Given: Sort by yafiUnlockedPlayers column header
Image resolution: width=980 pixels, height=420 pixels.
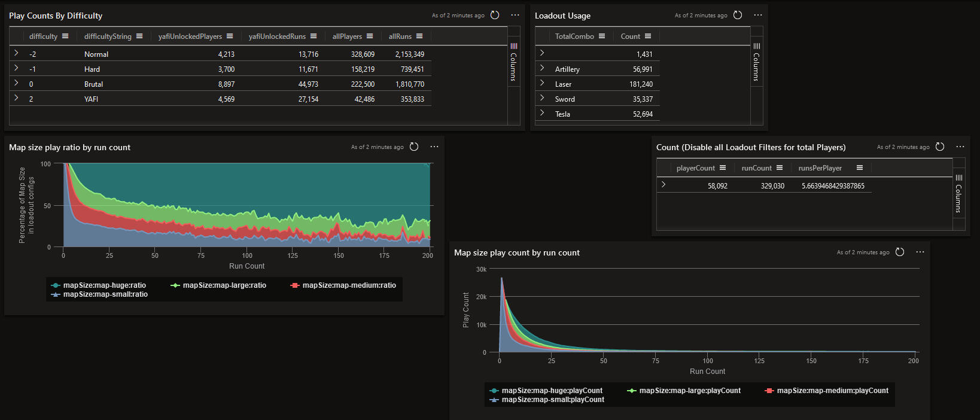Looking at the screenshot, I should point(190,36).
